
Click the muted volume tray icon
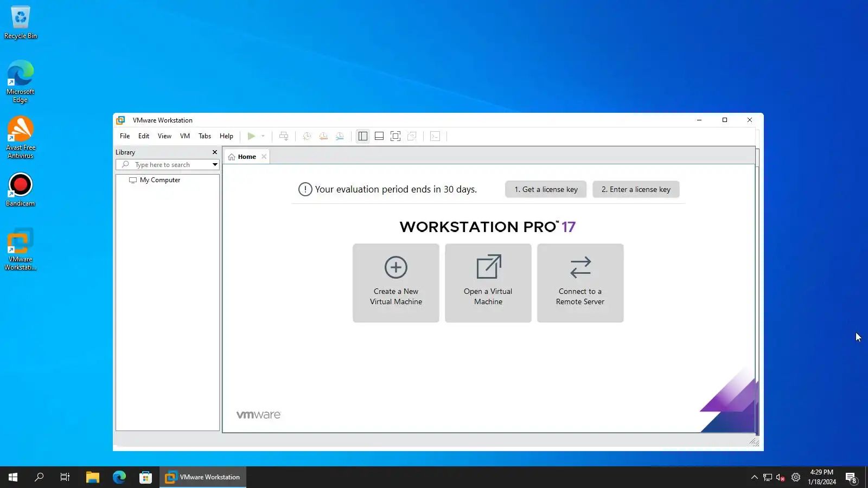click(x=781, y=477)
